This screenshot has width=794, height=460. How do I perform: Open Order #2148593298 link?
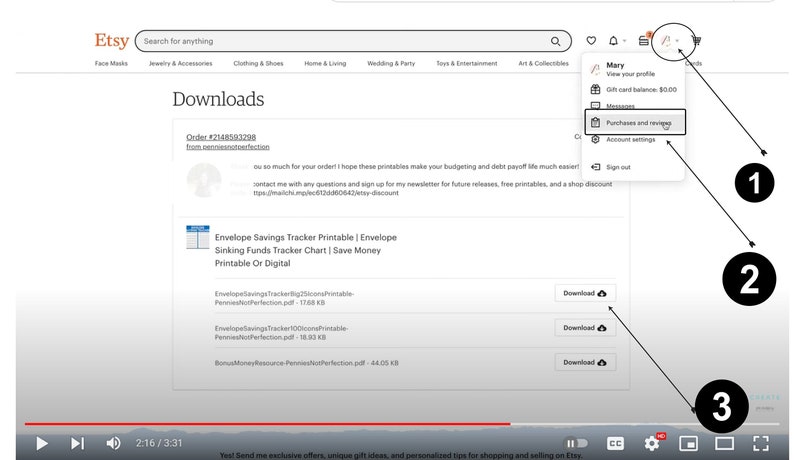(221, 137)
